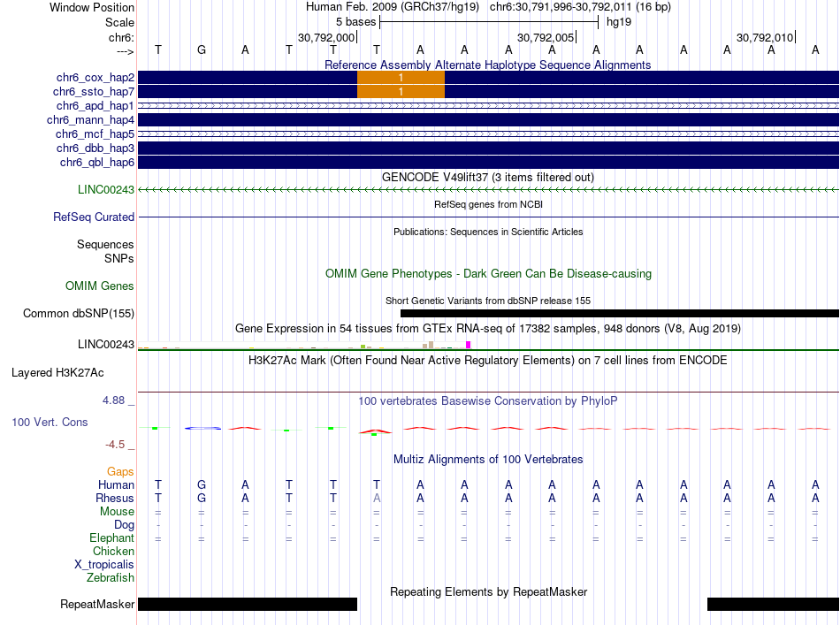Click the blue PhyloP conservation bar at base G
Viewport: 840px width, 625px height.
point(202,428)
